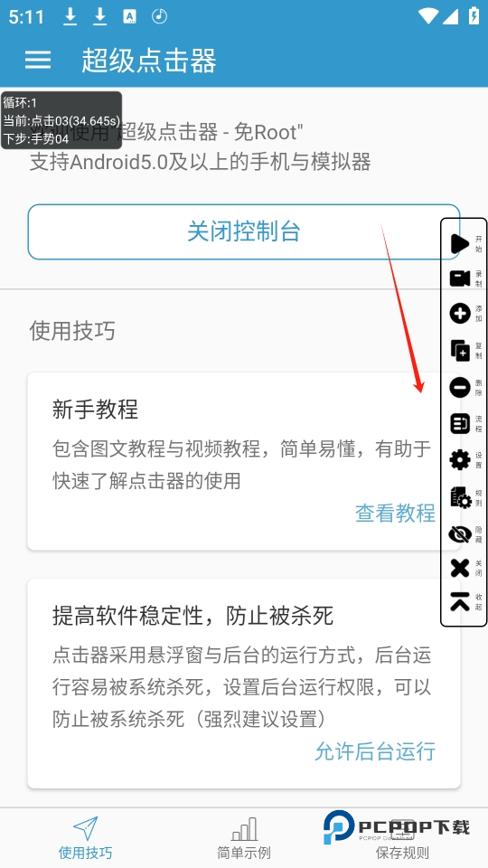Open the hamburger menu

(38, 60)
